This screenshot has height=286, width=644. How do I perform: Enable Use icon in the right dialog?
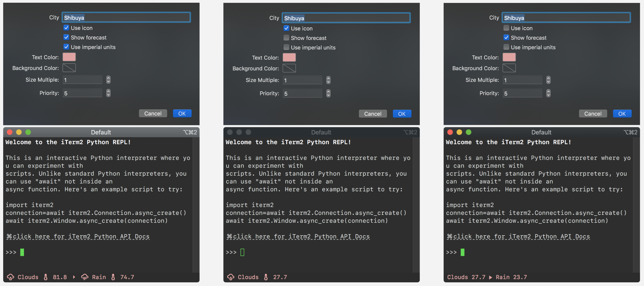[x=506, y=28]
